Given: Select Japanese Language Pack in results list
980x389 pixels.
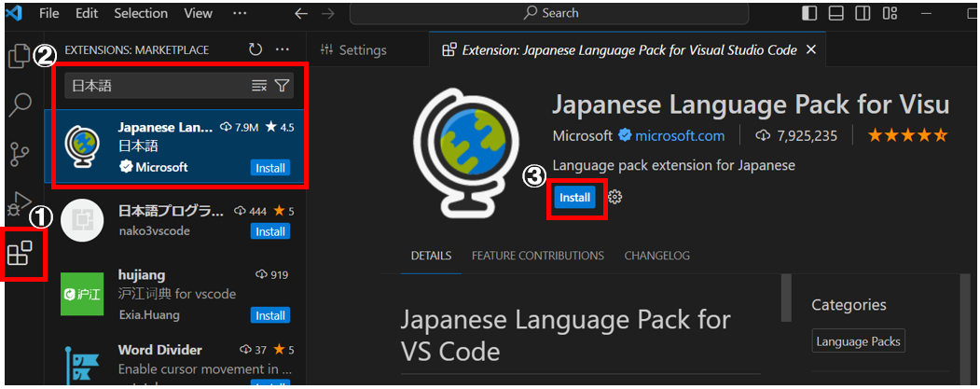Looking at the screenshot, I should [175, 147].
